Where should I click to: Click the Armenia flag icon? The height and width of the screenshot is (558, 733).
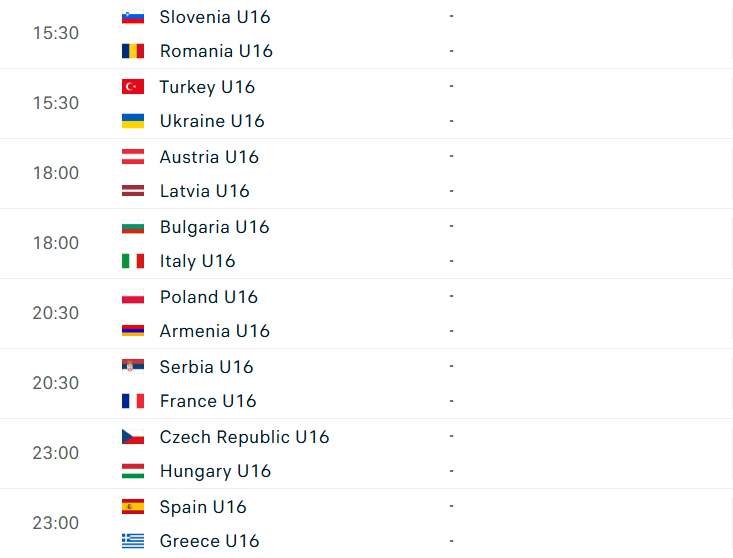[x=133, y=331]
